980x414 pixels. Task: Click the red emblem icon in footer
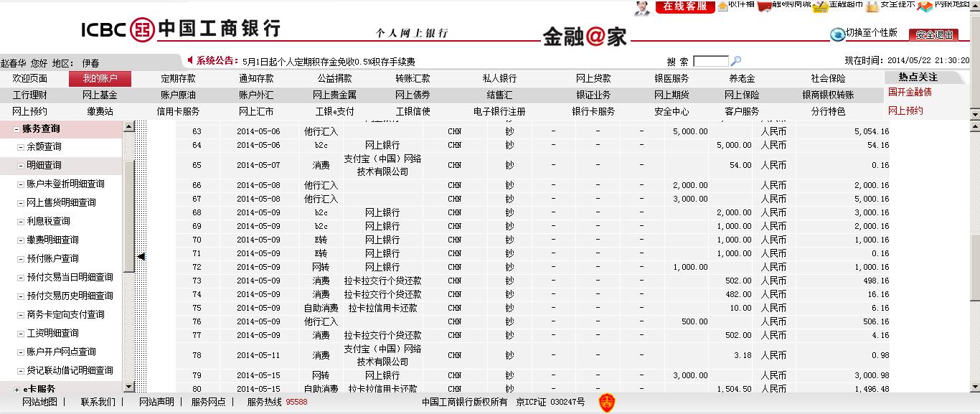pos(607,403)
